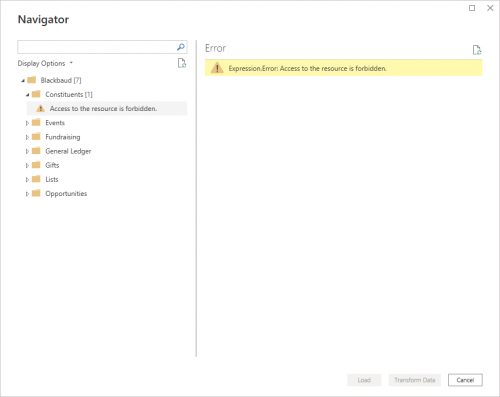Focus the Navigator search field
Screen dimensions: 500x397
[x=97, y=47]
